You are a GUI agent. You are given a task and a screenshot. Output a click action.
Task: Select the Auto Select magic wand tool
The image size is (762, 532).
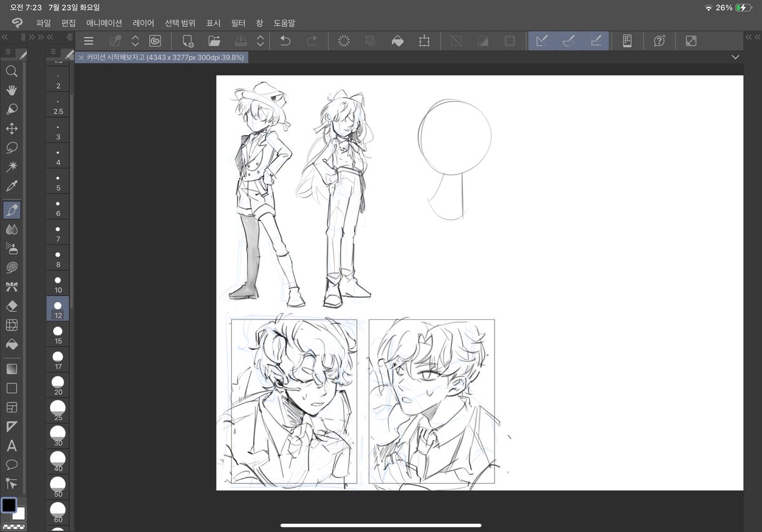click(11, 166)
